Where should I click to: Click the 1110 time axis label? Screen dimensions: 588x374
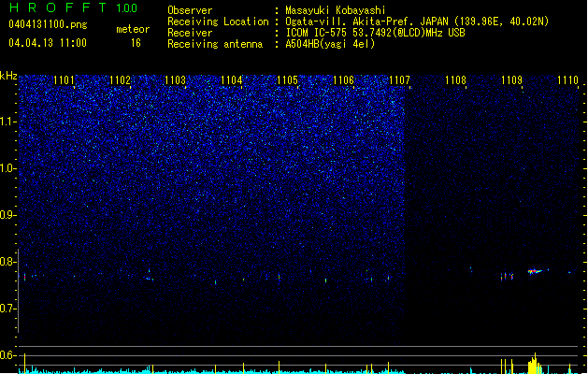567,80
